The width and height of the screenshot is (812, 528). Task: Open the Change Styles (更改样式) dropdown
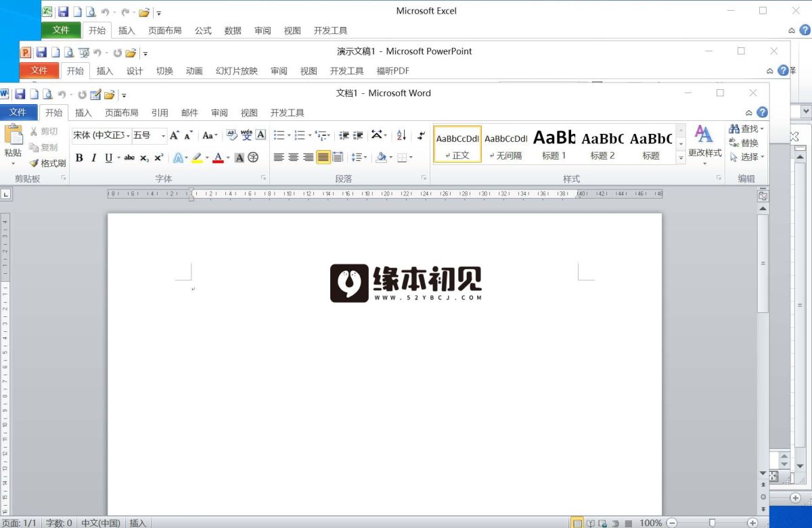click(704, 145)
